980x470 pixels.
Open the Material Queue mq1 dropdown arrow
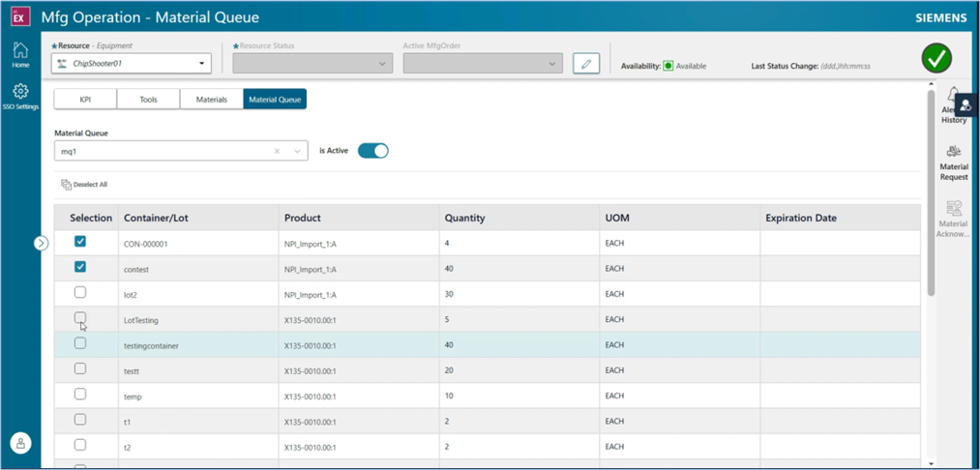(x=297, y=151)
